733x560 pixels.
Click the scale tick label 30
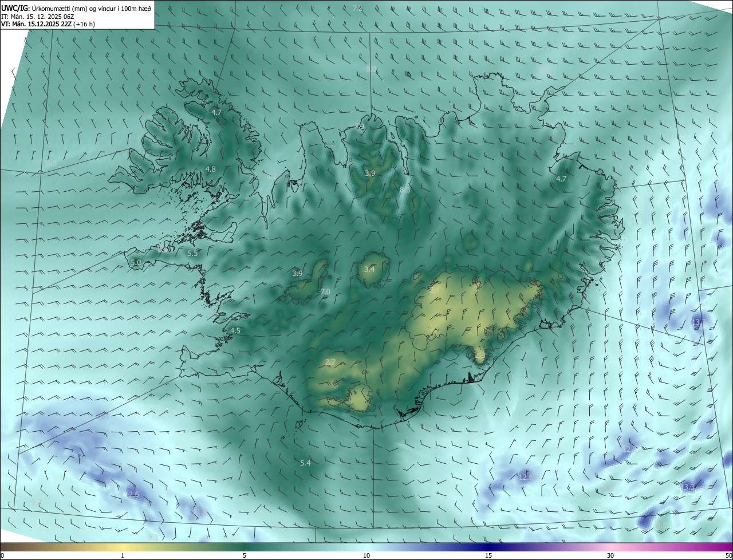click(610, 555)
